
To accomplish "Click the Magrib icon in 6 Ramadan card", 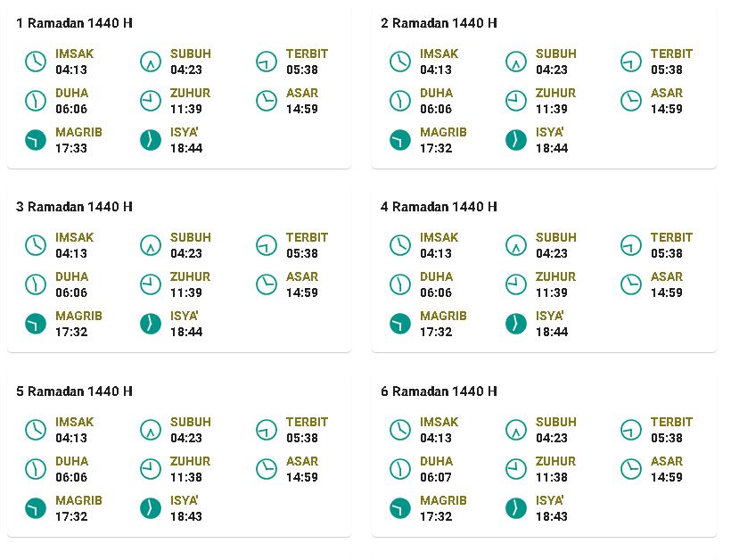I will tap(400, 508).
